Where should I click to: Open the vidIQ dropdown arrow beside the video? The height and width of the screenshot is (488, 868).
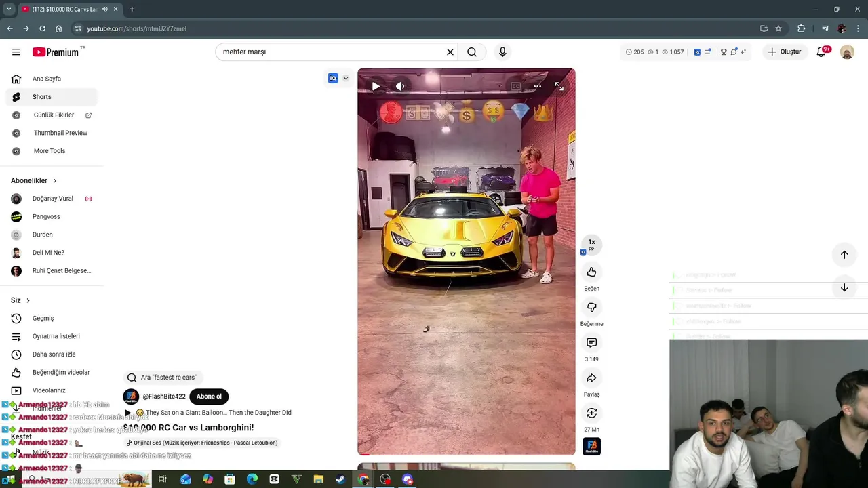pos(346,78)
